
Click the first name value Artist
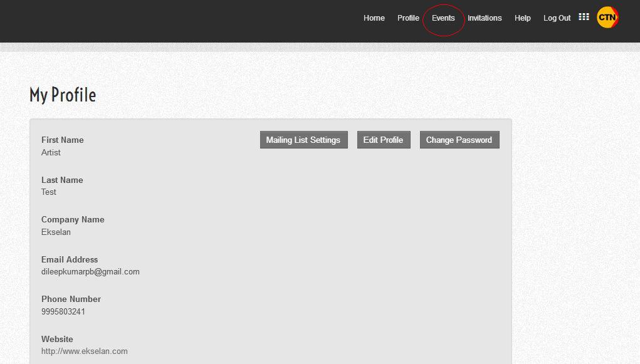[x=51, y=152]
